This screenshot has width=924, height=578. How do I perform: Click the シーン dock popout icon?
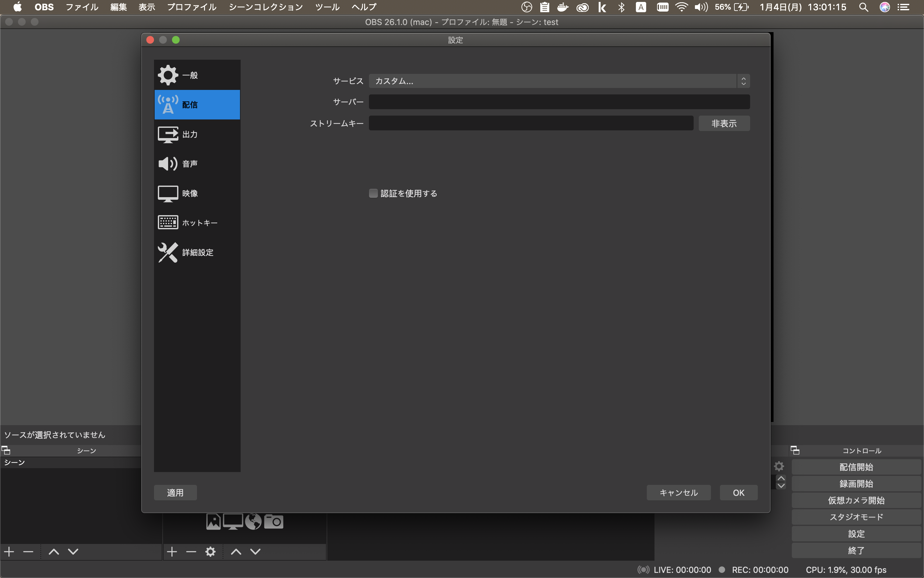point(6,450)
